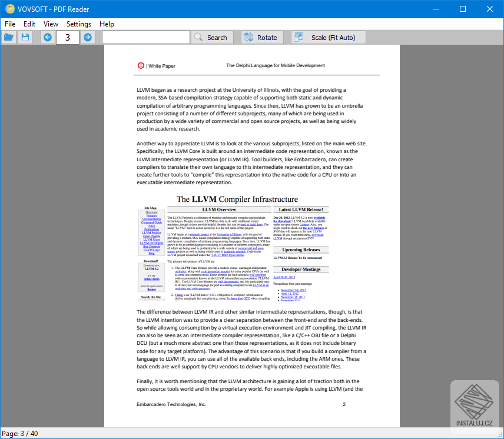Close the PDF Reader window
This screenshot has height=439, width=504.
click(489, 9)
